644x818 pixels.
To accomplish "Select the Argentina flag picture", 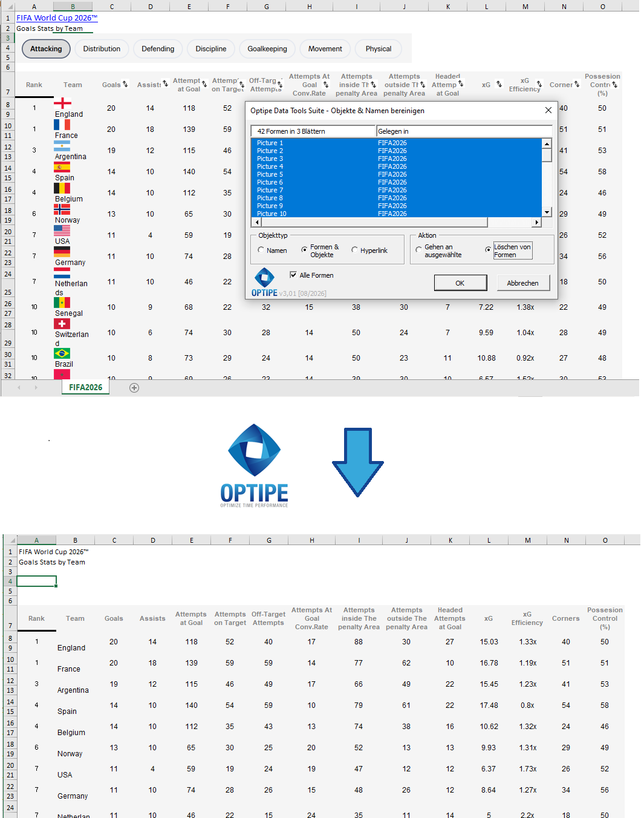I will click(x=62, y=146).
